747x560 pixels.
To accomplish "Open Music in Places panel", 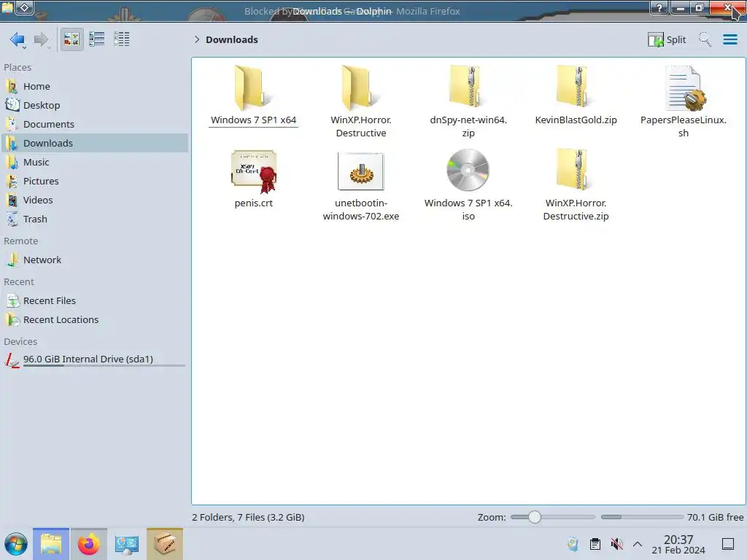I will click(x=94, y=162).
